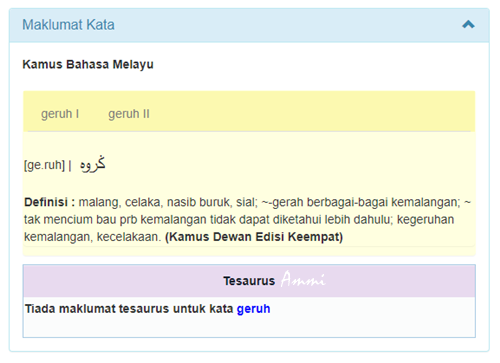Viewport: 500px width, 363px height.
Task: Select the Definisi label
Action: tap(49, 202)
